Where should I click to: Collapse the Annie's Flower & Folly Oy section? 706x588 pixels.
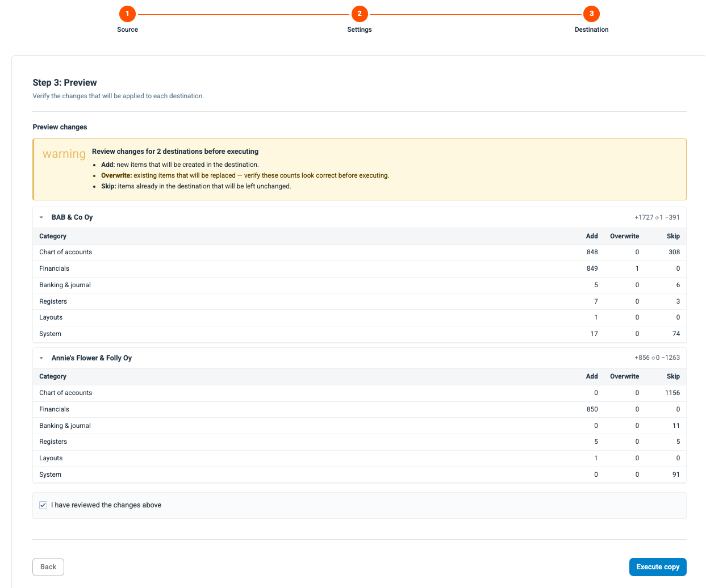(41, 358)
